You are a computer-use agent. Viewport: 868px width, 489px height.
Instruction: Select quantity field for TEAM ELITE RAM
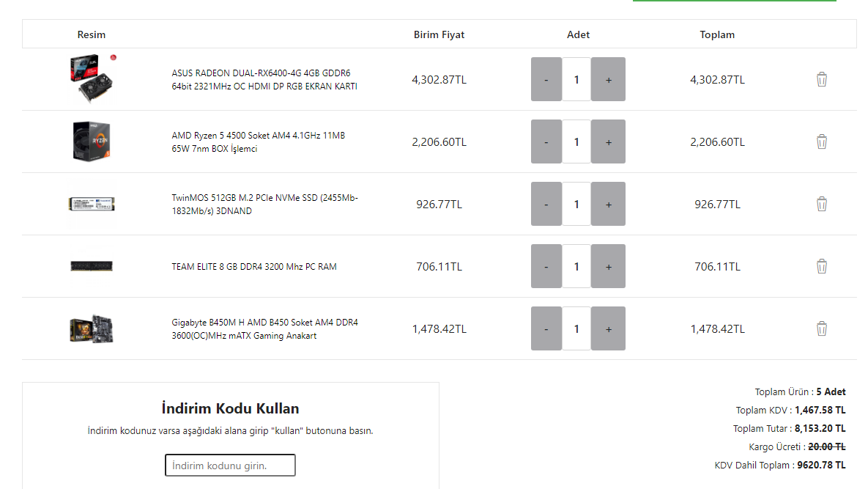tap(576, 266)
